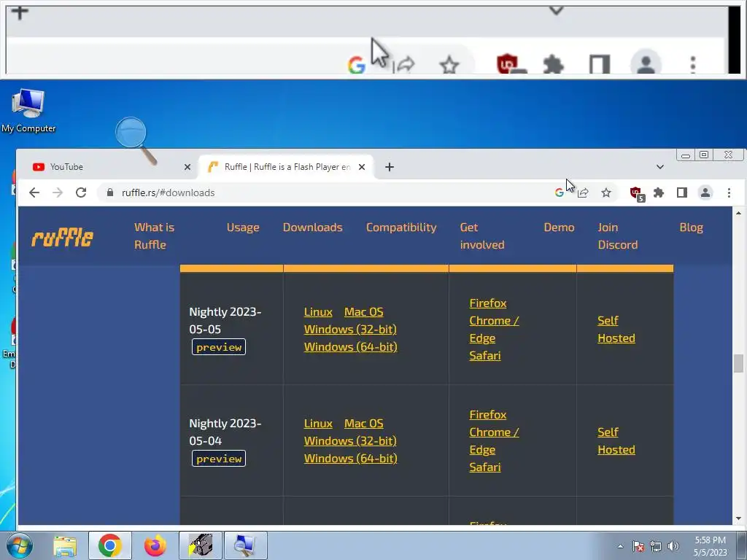Open the Chrome profile avatar
Viewport: 747px width, 560px height.
705,192
